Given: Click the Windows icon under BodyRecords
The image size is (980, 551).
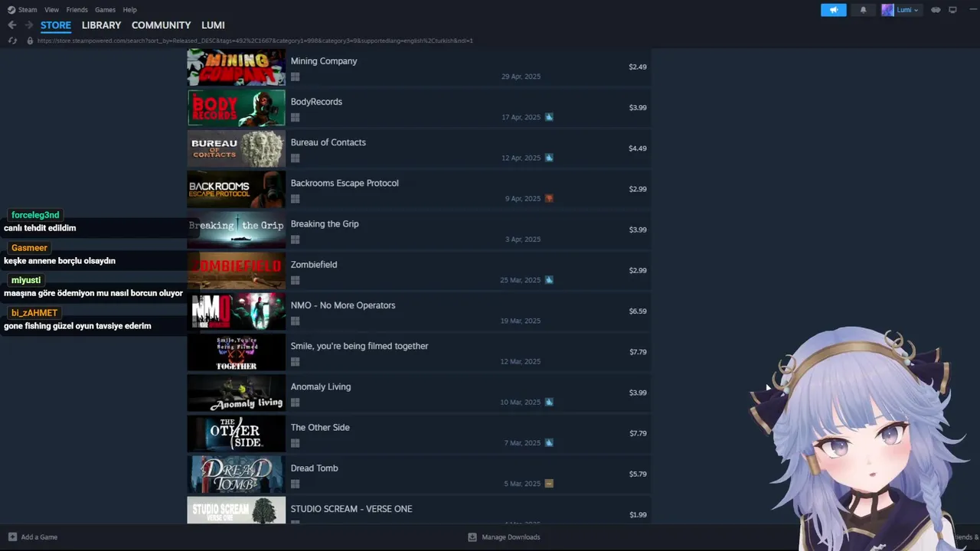Looking at the screenshot, I should [x=295, y=118].
